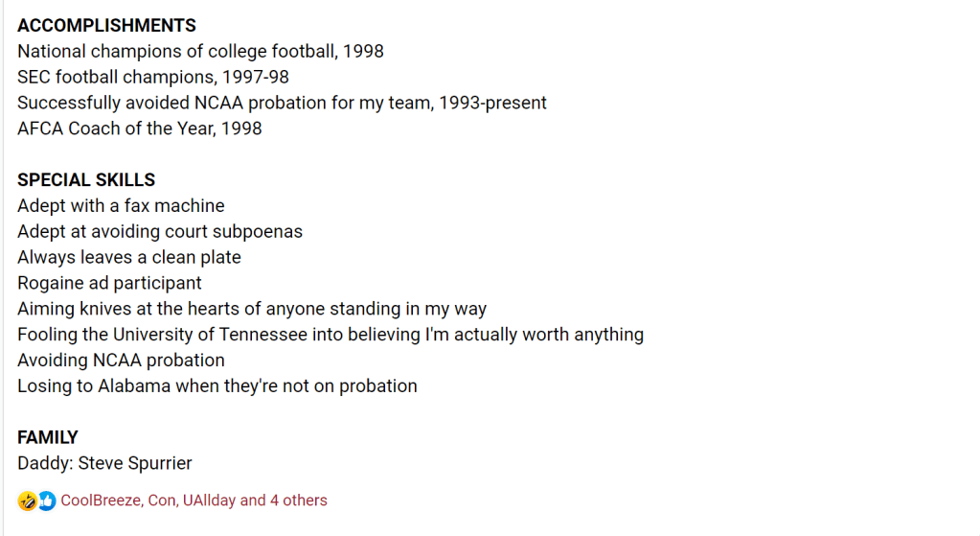Click the 'Adept at avoiding court subpoenas' line
This screenshot has height=536, width=980.
[160, 232]
